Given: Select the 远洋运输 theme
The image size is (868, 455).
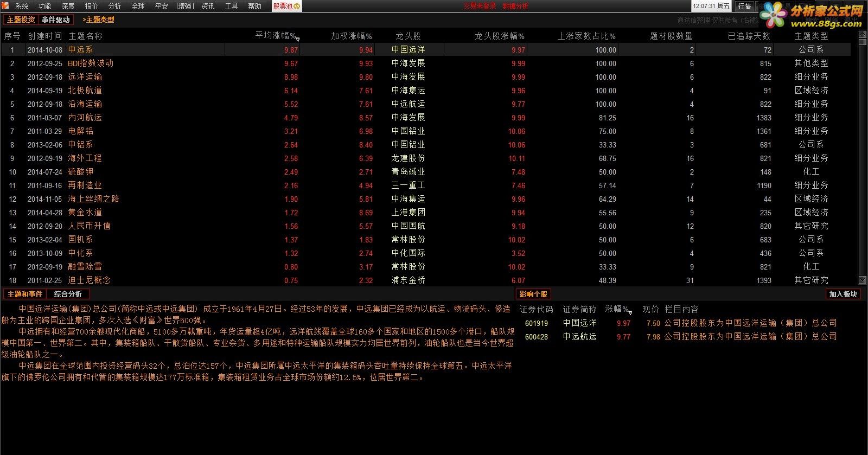Looking at the screenshot, I should coord(85,76).
